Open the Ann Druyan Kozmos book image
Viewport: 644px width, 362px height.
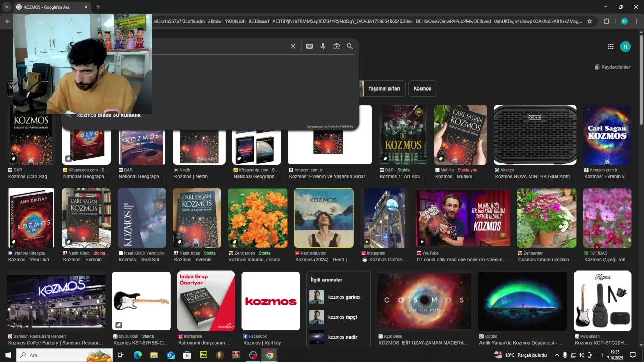point(31,218)
